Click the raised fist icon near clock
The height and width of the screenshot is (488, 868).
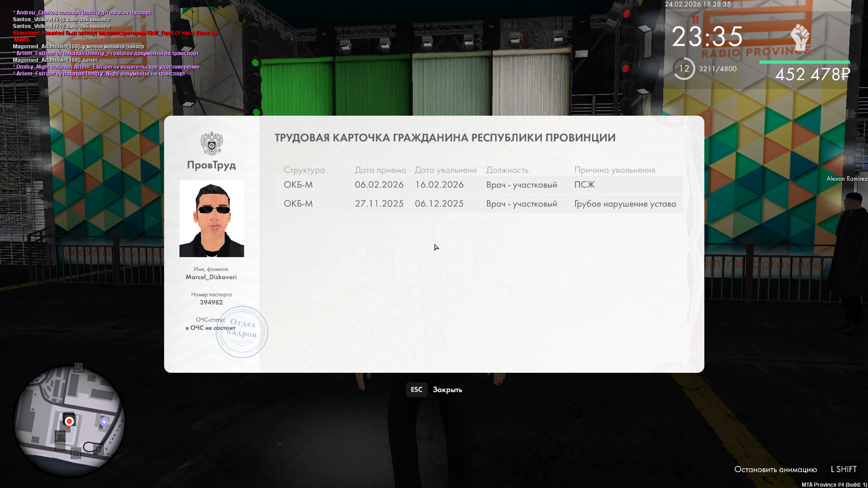[800, 37]
